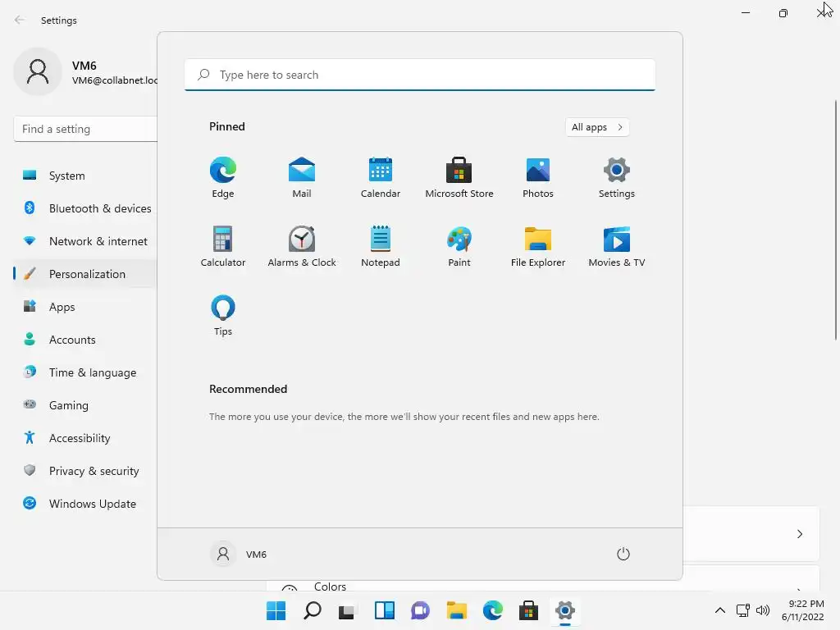Open taskbar Search icon

313,610
